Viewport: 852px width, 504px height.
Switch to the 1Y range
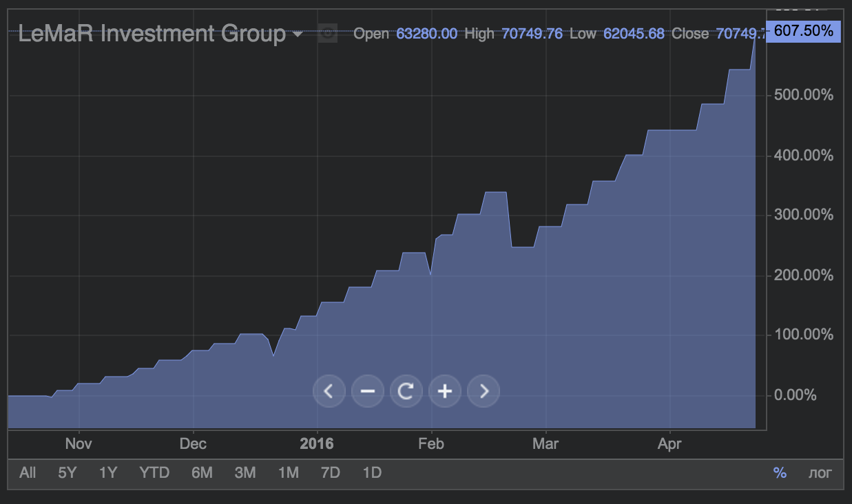[x=108, y=473]
